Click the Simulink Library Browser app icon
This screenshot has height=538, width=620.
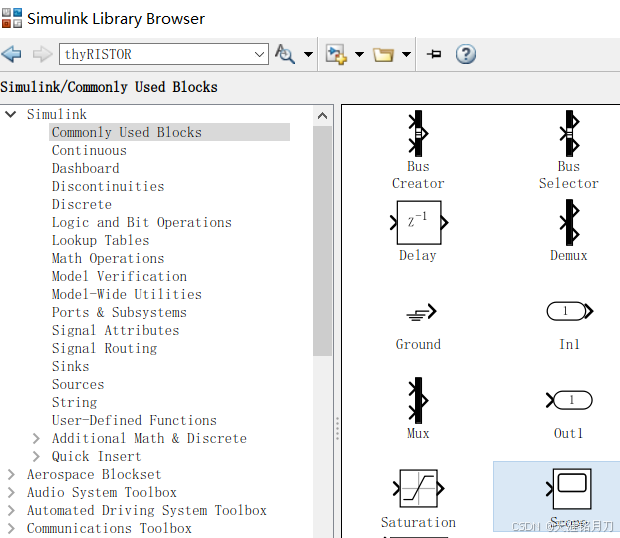(x=12, y=18)
